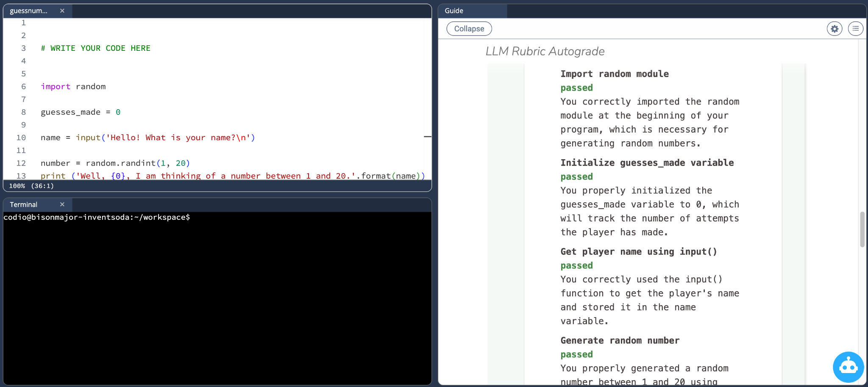Click line number 8 in the gutter
868x387 pixels.
(23, 112)
